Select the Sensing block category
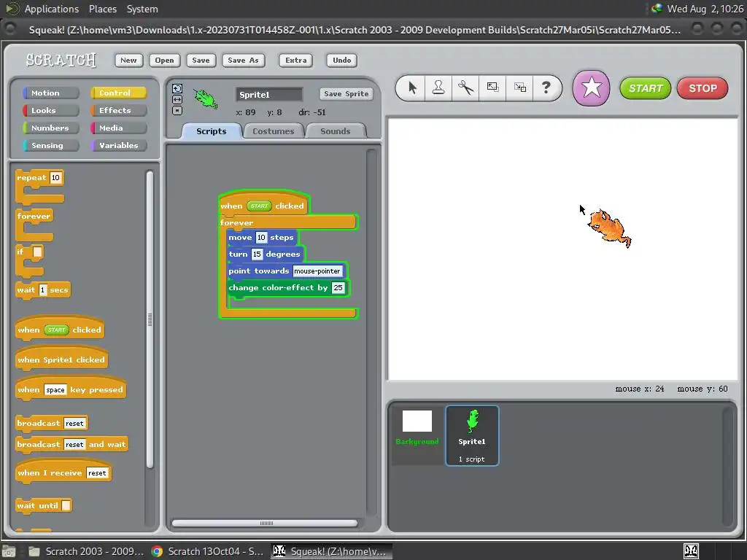747x560 pixels. [x=50, y=145]
